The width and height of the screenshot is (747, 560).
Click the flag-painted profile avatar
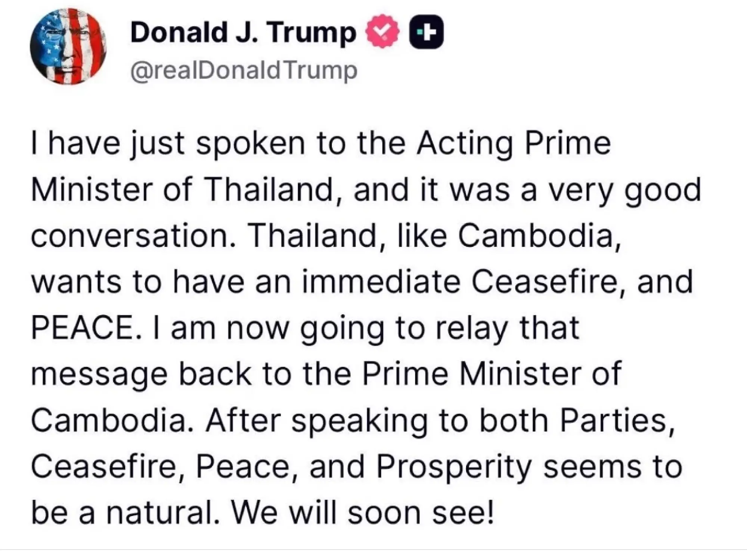tap(68, 46)
